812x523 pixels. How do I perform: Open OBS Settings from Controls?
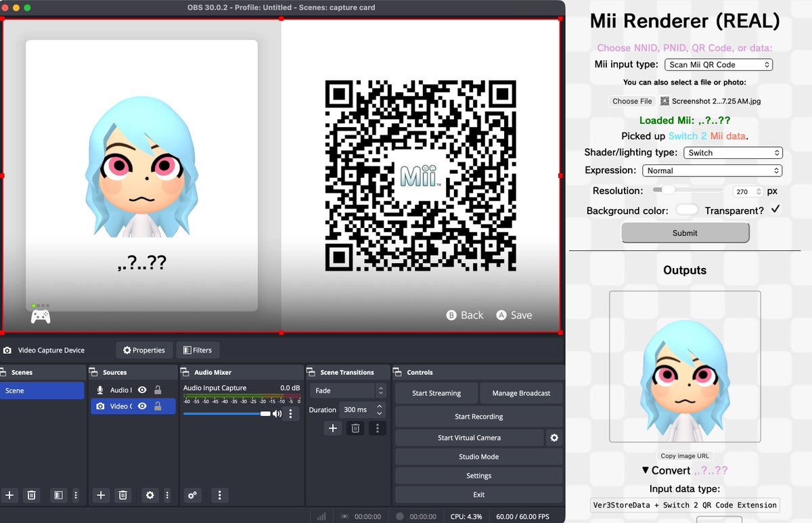point(478,476)
